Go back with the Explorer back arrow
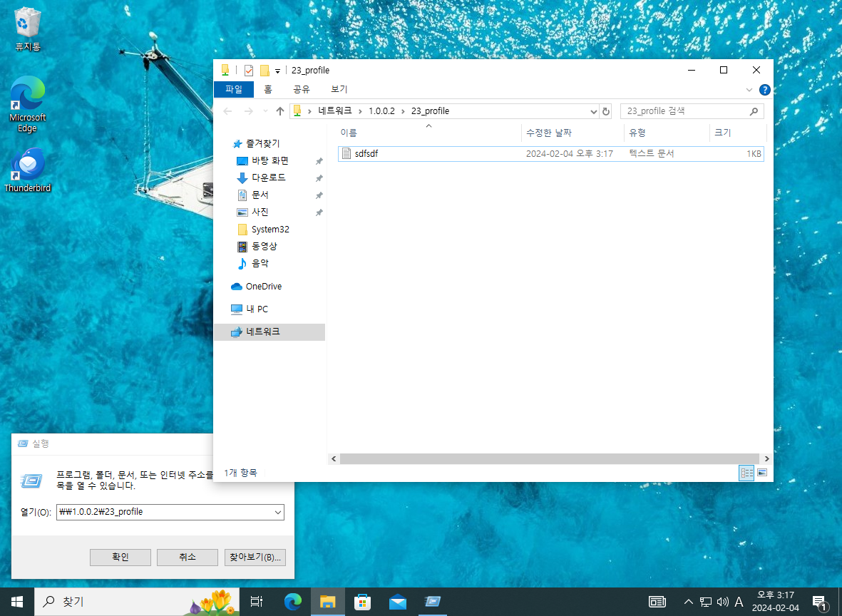Viewport: 842px width, 616px height. (227, 111)
